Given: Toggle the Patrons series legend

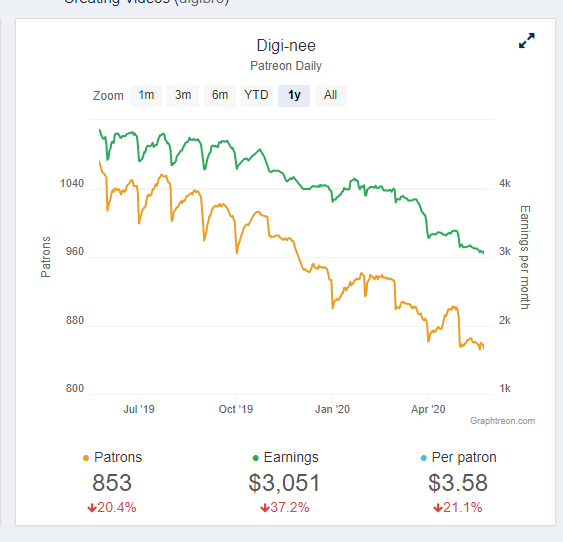Looking at the screenshot, I should 112,457.
